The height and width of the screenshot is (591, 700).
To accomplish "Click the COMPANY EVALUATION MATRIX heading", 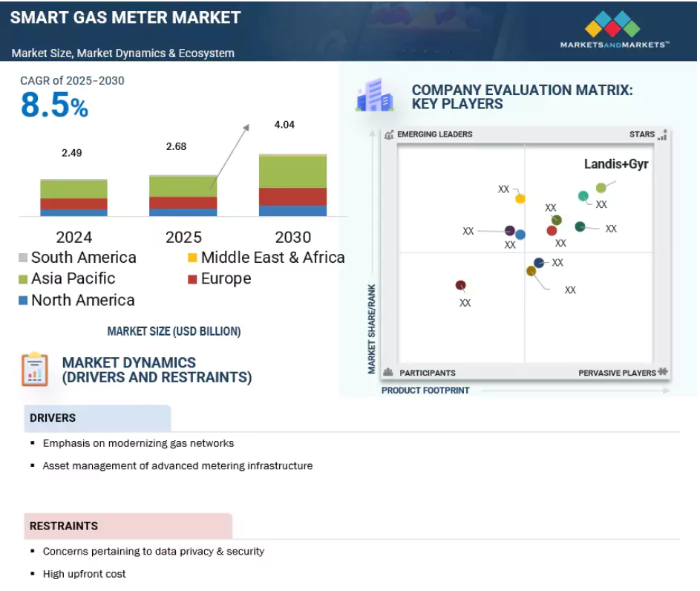I will (522, 97).
